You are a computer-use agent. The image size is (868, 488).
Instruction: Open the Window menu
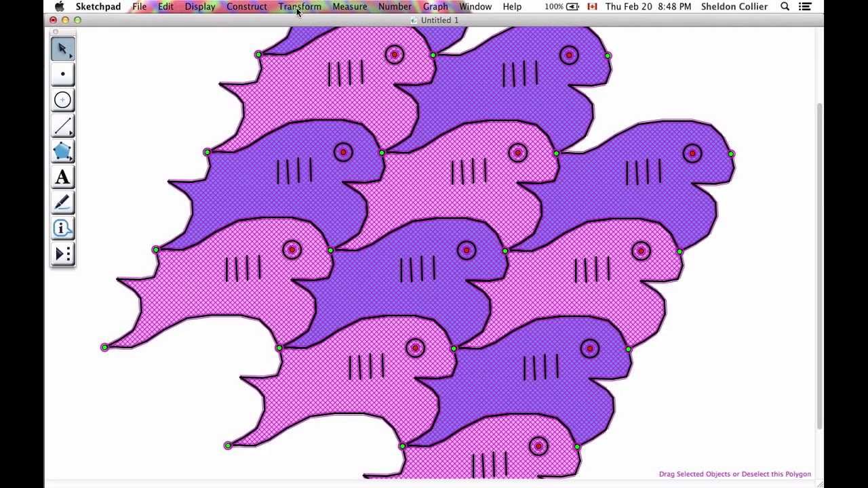[x=475, y=7]
